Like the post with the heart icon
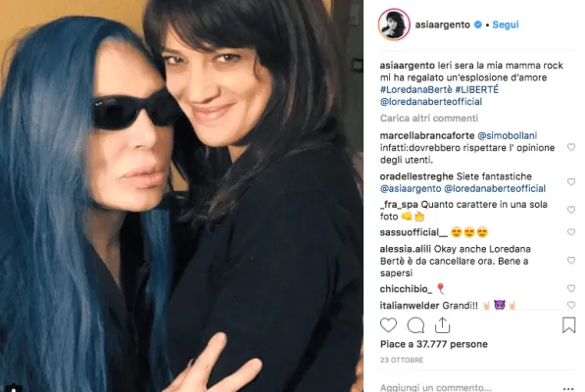Screen dimensions: 585x392 coord(388,325)
